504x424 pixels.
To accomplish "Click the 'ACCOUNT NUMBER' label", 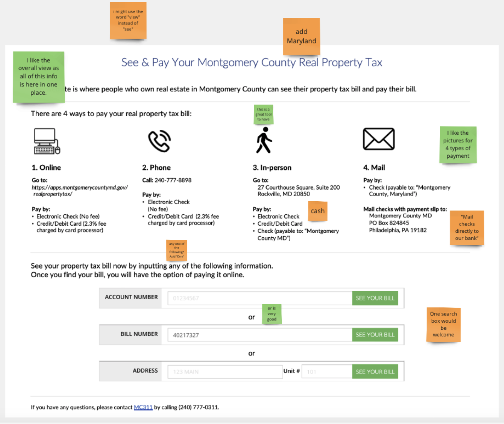I will 131,297.
